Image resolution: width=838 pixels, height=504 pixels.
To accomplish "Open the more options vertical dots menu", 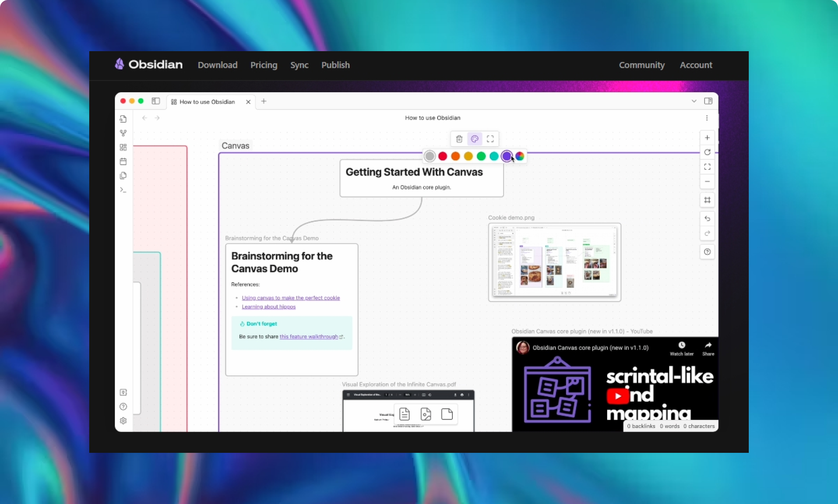I will click(707, 118).
